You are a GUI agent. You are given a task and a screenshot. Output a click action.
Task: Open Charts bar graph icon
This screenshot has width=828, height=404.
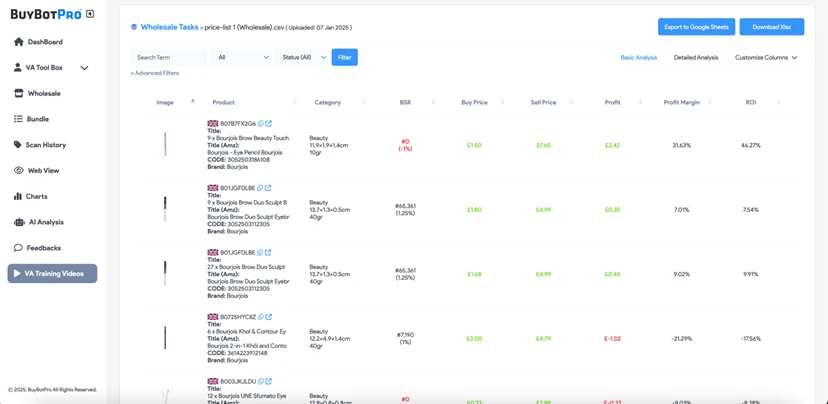point(17,196)
